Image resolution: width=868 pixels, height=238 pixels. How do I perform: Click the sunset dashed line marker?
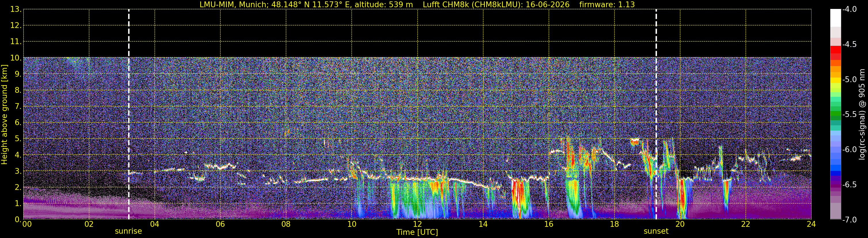[656, 114]
